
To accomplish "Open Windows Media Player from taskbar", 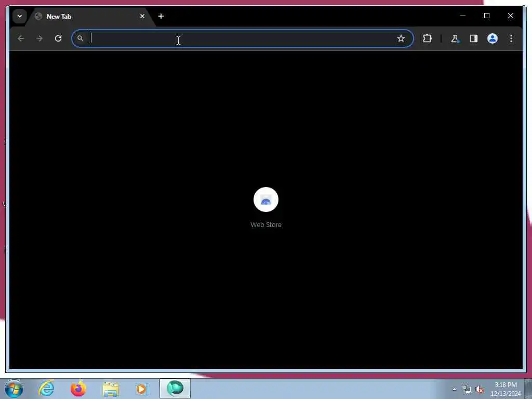I will tap(142, 389).
